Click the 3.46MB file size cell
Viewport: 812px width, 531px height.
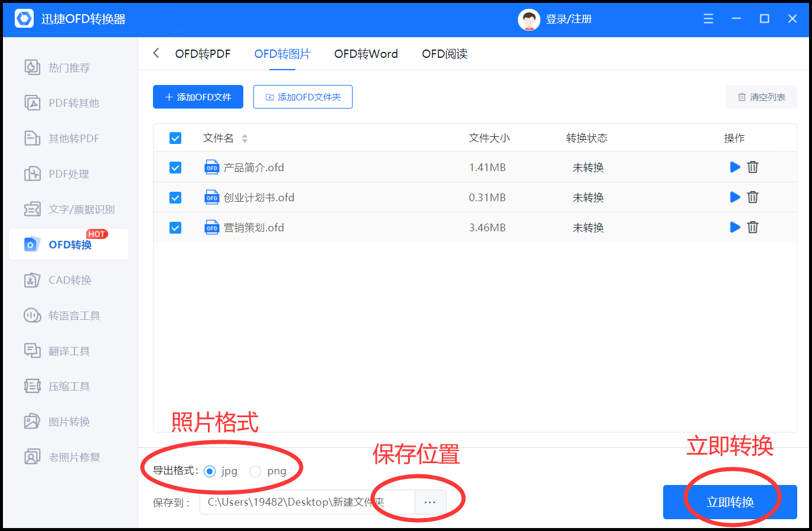(487, 228)
